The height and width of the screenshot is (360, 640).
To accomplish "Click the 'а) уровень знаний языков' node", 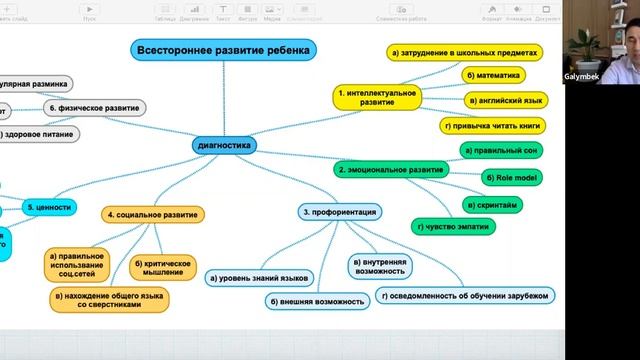I will point(259,278).
